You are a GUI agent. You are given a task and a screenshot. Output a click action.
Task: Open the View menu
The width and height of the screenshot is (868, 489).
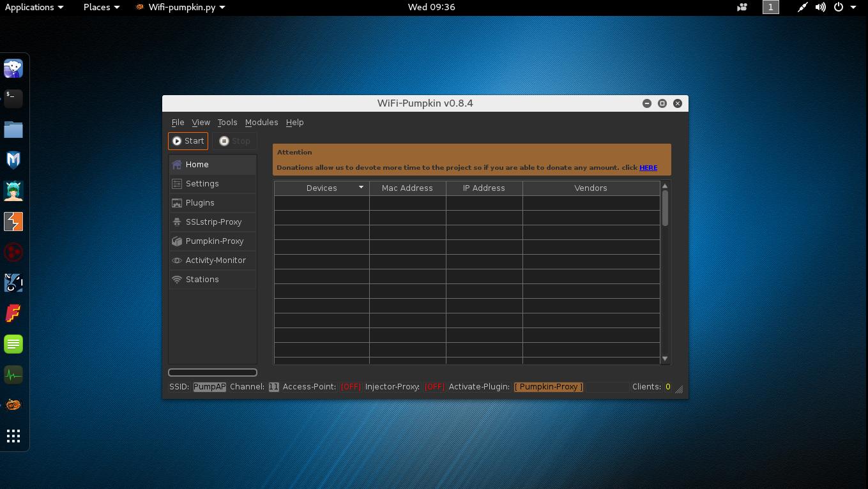201,122
